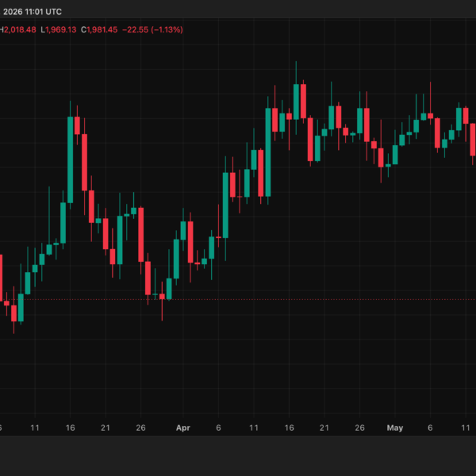This screenshot has height=476, width=476.
Task: Click the −22.55 (−1.13%) change readout
Action: pos(152,30)
